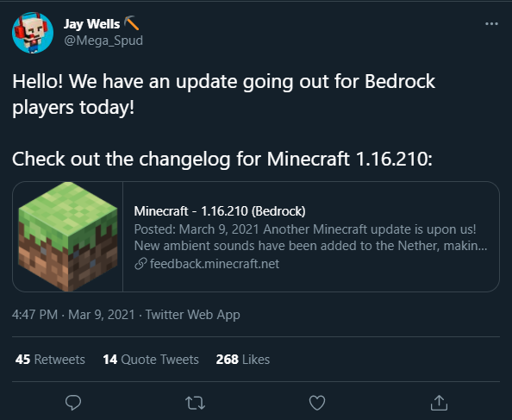
Task: Click the reply speech bubble icon
Action: 73,403
